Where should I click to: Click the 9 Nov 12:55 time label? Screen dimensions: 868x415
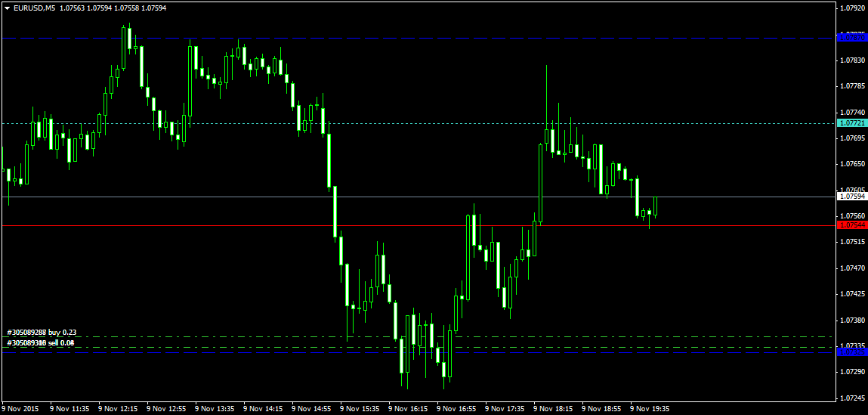pyautogui.click(x=167, y=408)
